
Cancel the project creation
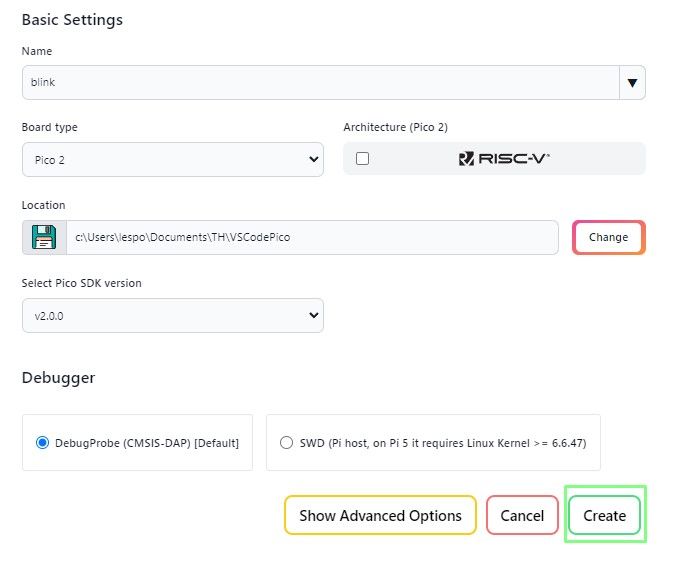point(522,515)
